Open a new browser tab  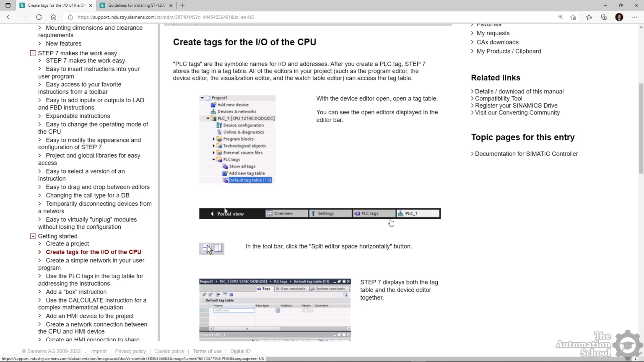[x=182, y=5]
